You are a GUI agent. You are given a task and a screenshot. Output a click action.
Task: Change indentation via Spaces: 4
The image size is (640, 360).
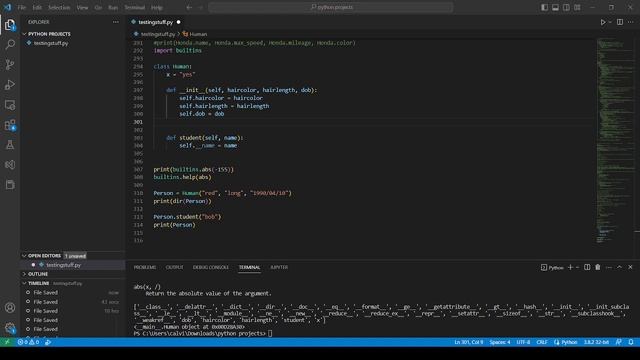coord(500,342)
